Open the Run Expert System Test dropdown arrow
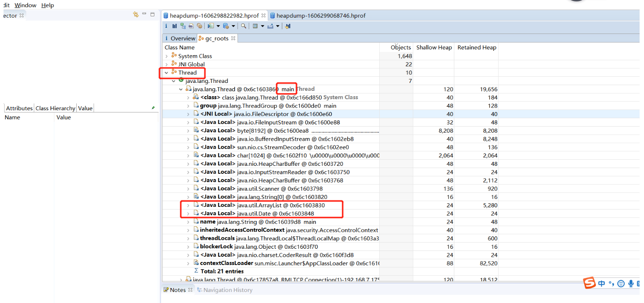 (218, 26)
